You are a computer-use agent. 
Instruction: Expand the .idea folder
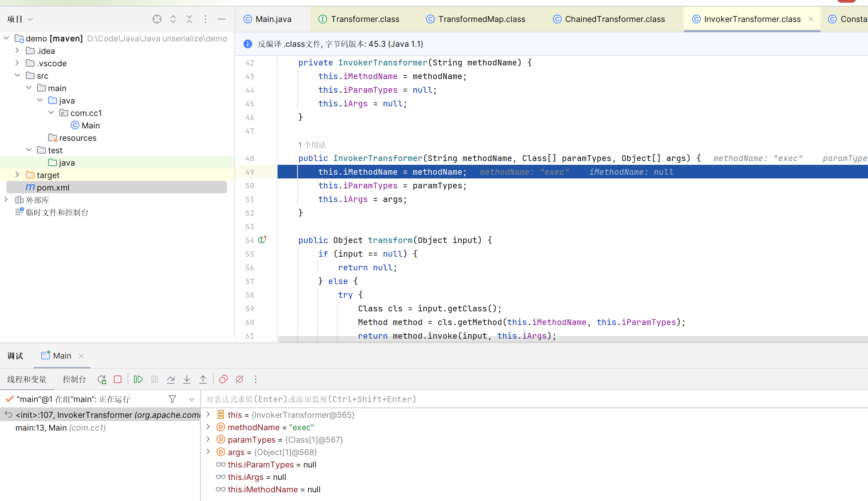[x=17, y=51]
